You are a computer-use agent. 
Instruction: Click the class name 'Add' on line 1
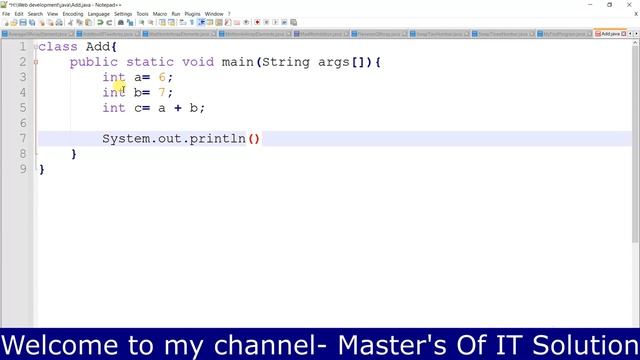(98, 47)
